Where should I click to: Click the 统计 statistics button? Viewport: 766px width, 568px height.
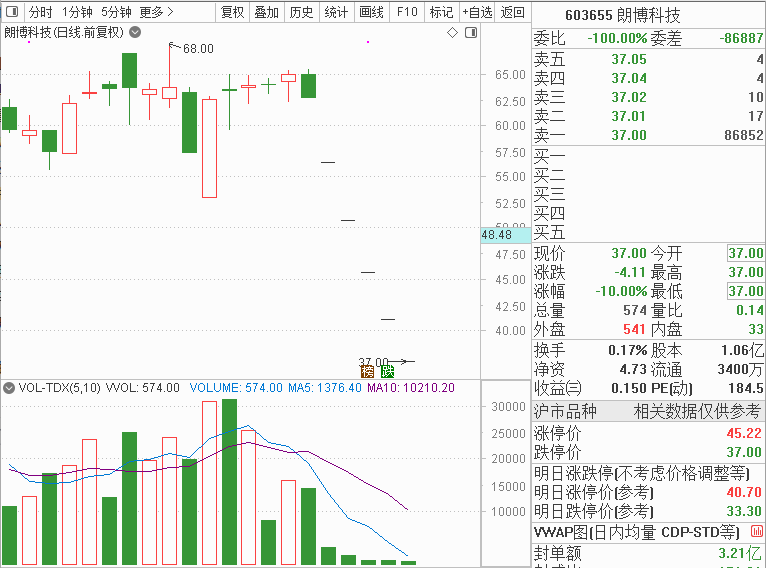pyautogui.click(x=337, y=12)
